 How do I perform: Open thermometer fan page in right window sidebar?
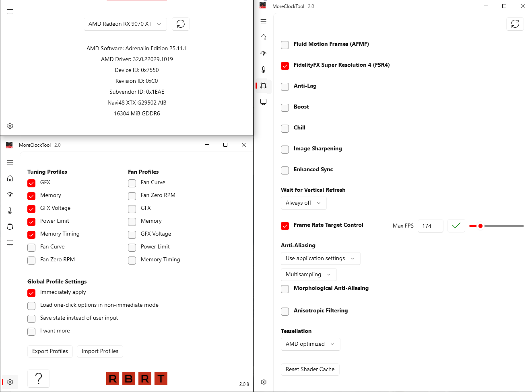(264, 70)
